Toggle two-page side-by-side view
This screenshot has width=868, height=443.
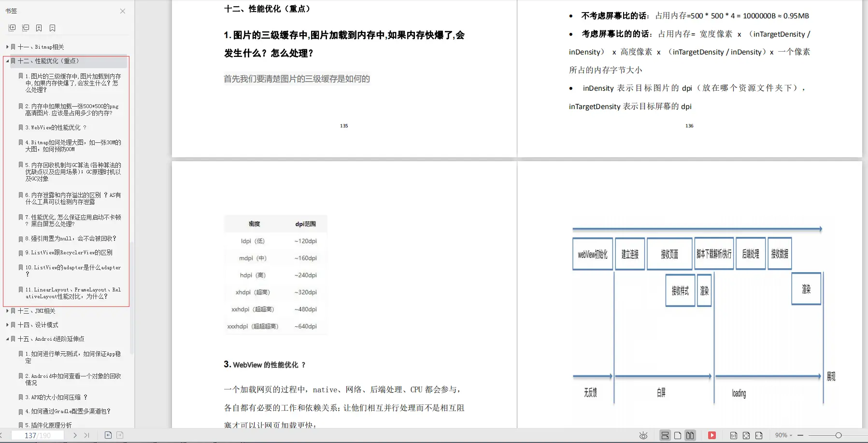click(690, 435)
